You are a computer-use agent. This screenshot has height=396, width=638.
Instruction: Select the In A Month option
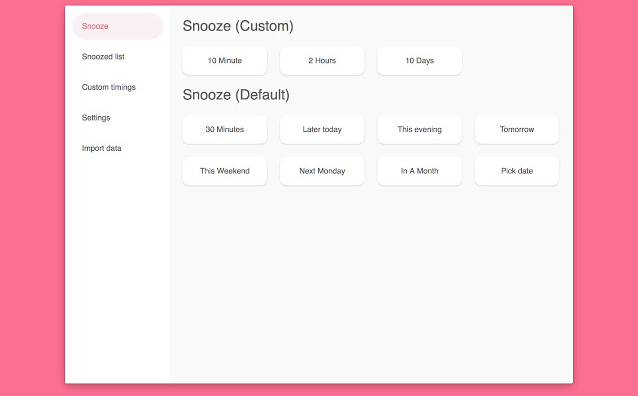tap(420, 171)
